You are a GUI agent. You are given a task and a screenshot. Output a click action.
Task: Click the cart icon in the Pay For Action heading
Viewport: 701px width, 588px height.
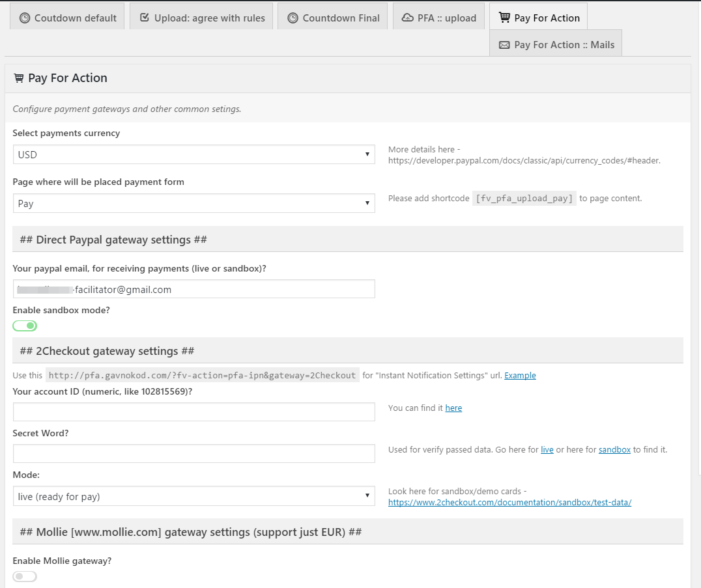coord(19,78)
